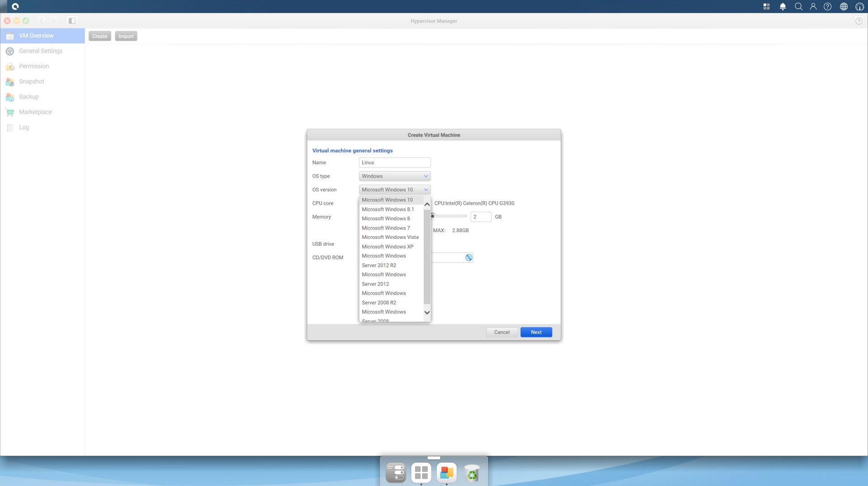Click the Create button

[100, 36]
